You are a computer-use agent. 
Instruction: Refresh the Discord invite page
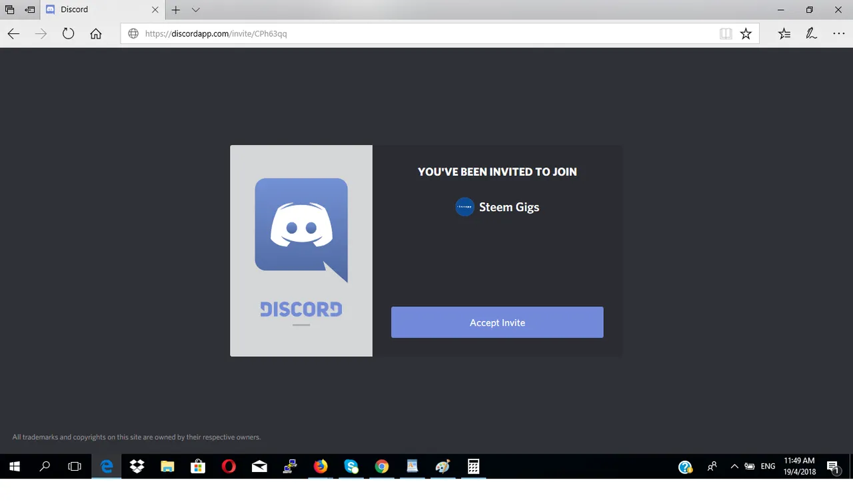point(68,34)
